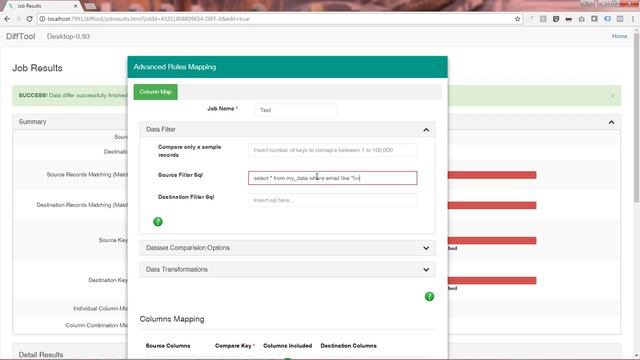This screenshot has width=640, height=360.
Task: Click the Detail Results panel heading
Action: (41, 354)
